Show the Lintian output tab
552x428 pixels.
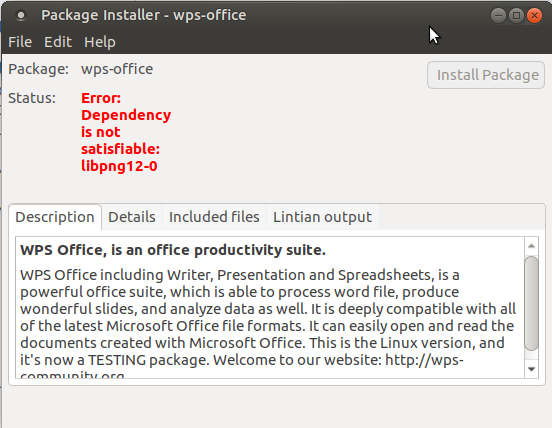322,217
